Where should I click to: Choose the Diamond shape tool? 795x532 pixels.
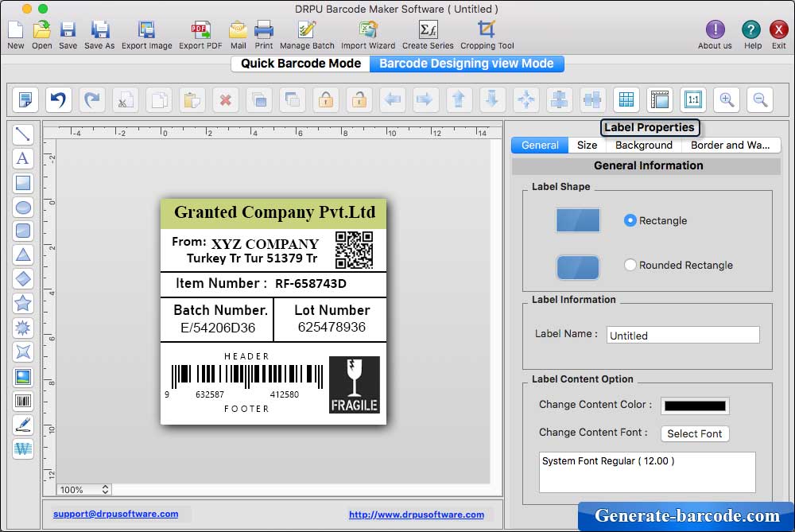click(23, 279)
